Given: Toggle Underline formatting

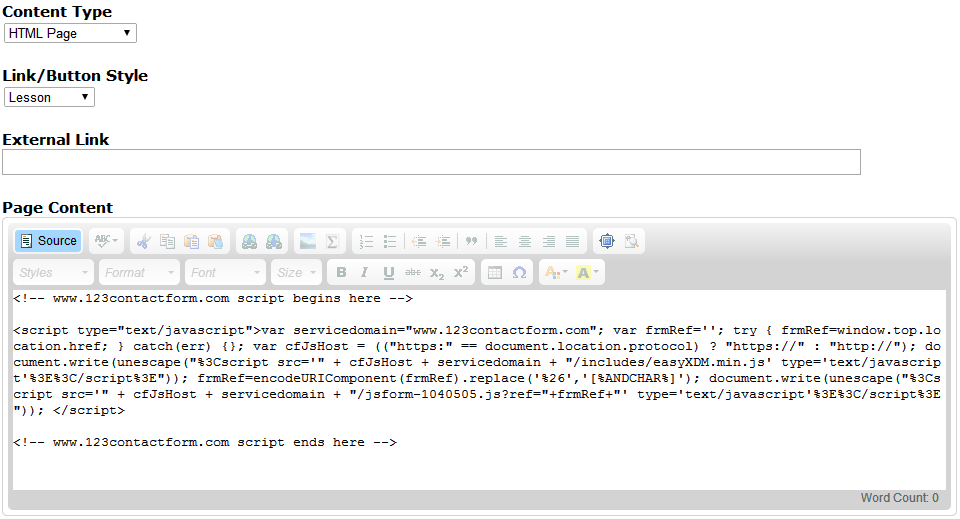Looking at the screenshot, I should (x=388, y=272).
